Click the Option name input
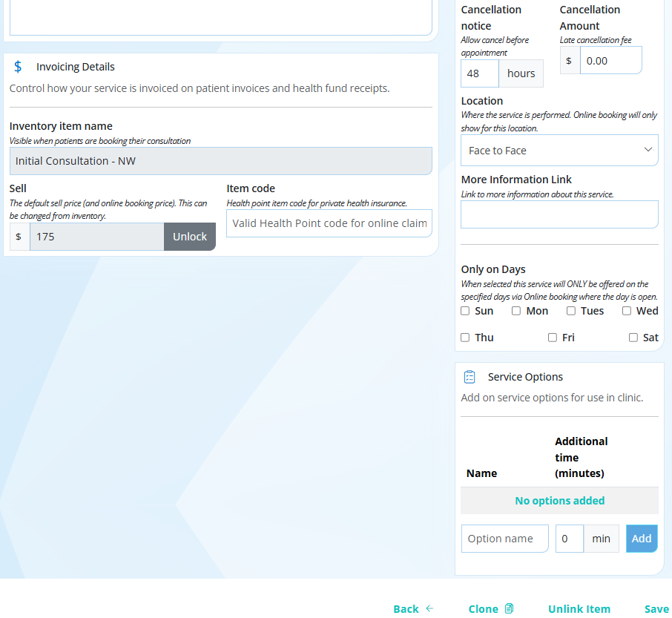This screenshot has width=672, height=618. (x=505, y=539)
